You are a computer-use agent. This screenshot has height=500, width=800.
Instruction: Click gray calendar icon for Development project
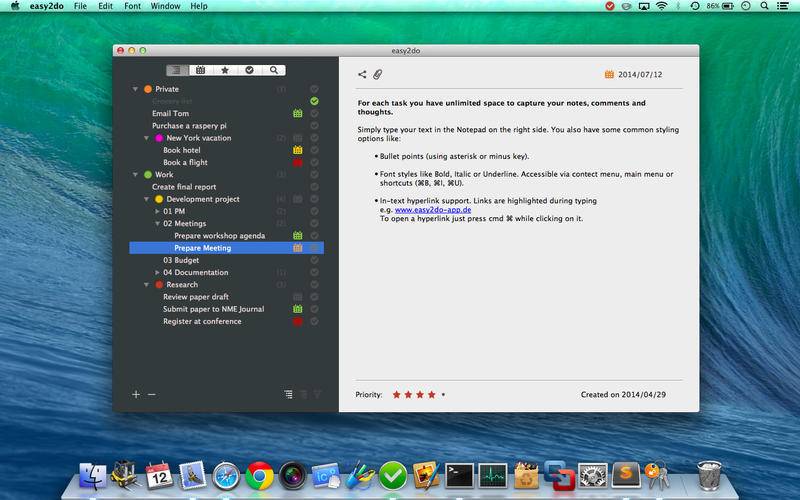click(298, 199)
